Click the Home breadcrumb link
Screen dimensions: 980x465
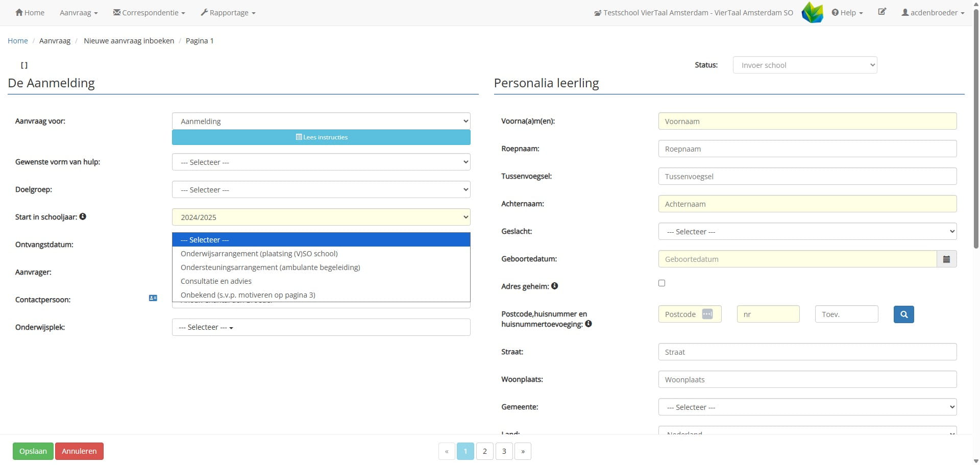[18, 41]
